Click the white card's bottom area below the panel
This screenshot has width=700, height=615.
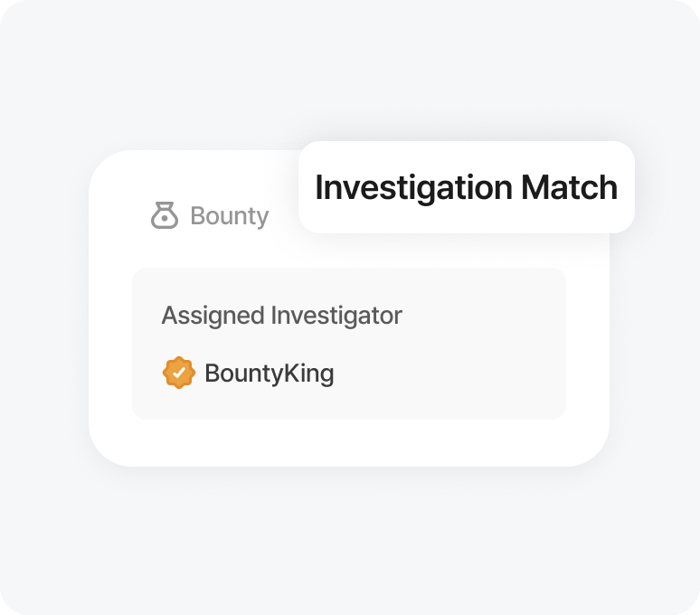[348, 443]
